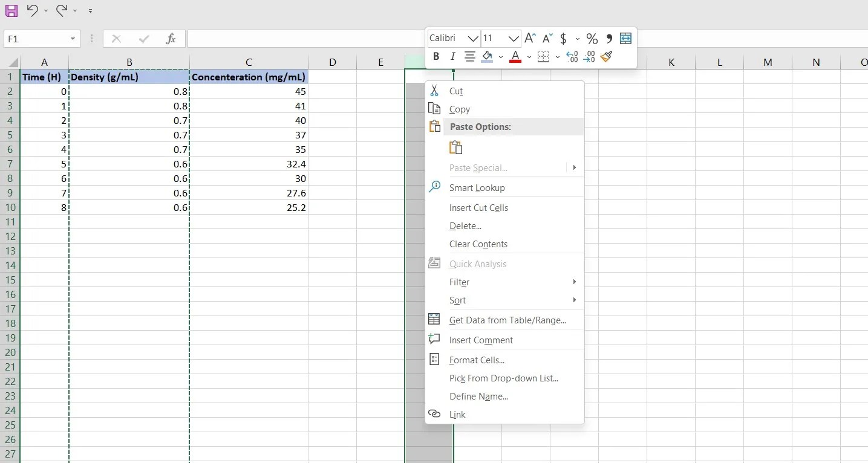Increase the font size
Viewport: 868px width, 463px height.
tap(529, 37)
